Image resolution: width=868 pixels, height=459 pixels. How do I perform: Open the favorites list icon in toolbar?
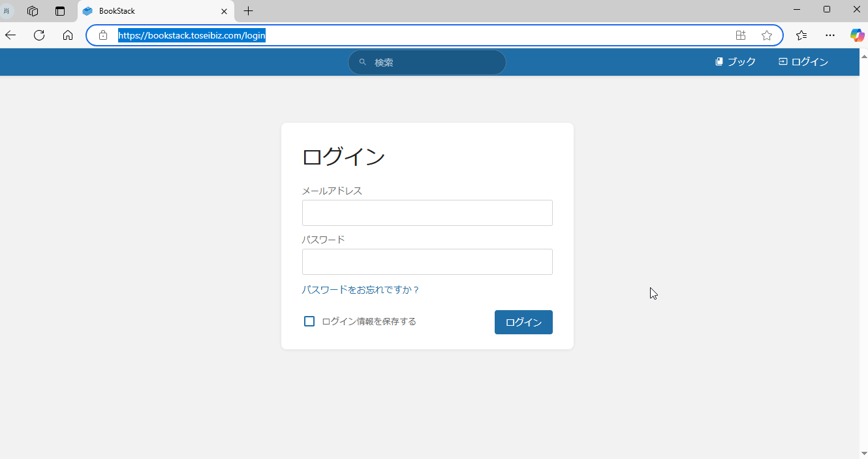tap(801, 35)
